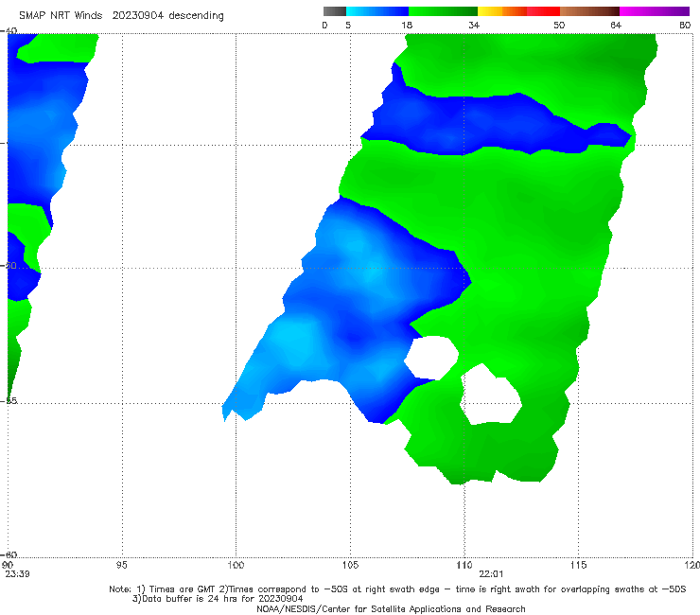Click the yellow-red 34-50 colorbar segment
Viewport: 700px width, 615px height.
[x=518, y=11]
